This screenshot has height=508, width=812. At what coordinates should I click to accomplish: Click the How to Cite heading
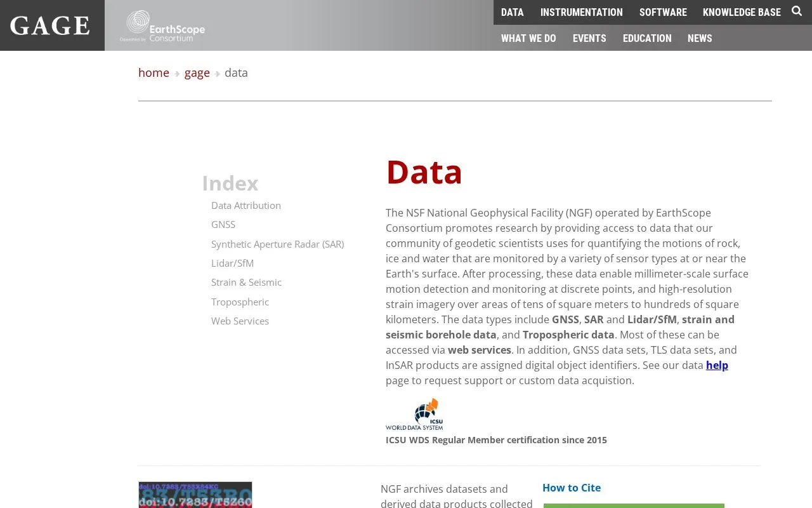coord(572,488)
